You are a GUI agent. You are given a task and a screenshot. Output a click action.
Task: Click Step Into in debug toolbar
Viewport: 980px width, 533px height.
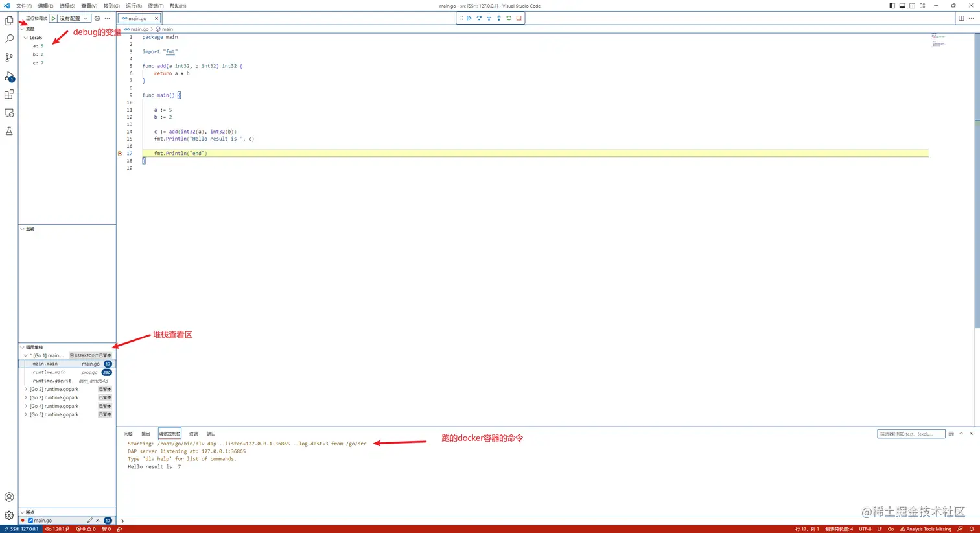(x=489, y=18)
